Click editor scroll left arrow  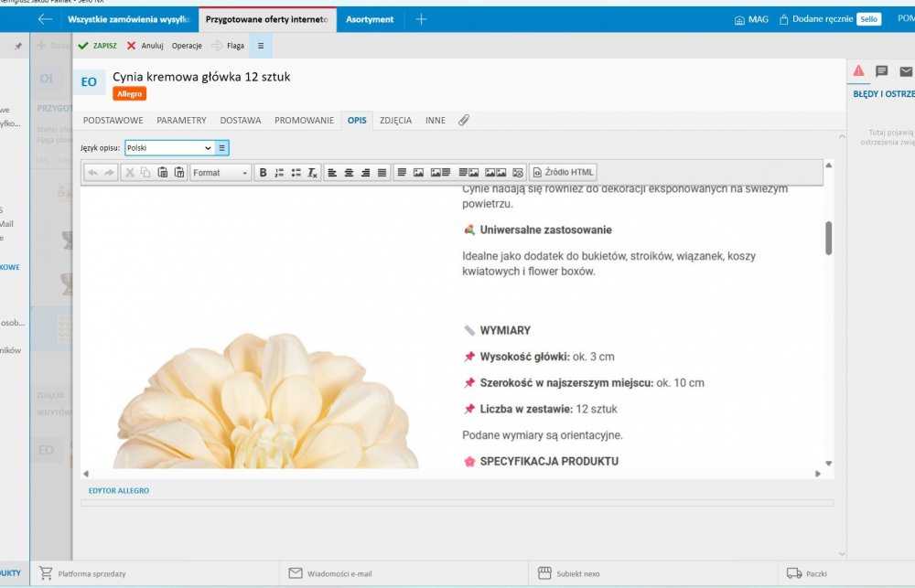[x=86, y=474]
